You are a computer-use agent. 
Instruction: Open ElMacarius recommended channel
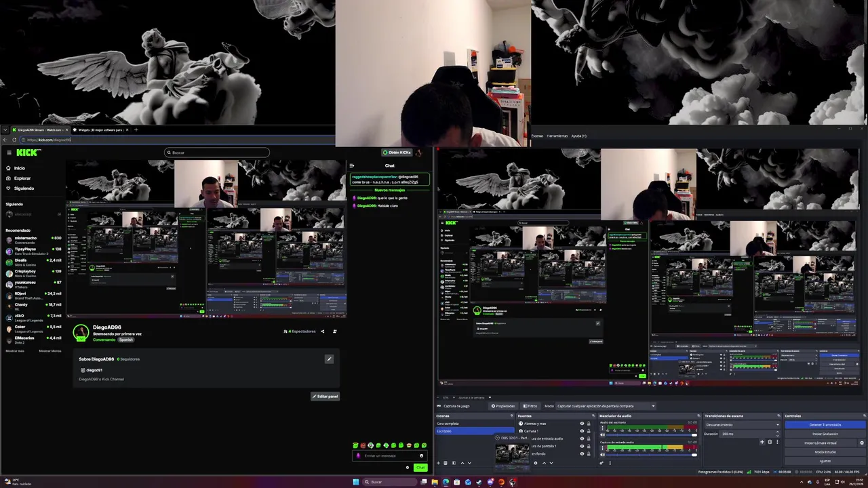coord(33,339)
